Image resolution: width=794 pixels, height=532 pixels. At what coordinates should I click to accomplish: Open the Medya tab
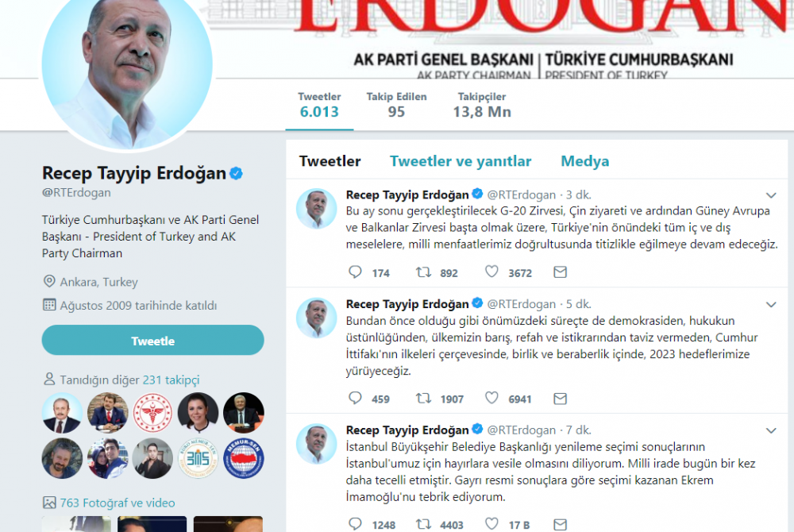585,161
